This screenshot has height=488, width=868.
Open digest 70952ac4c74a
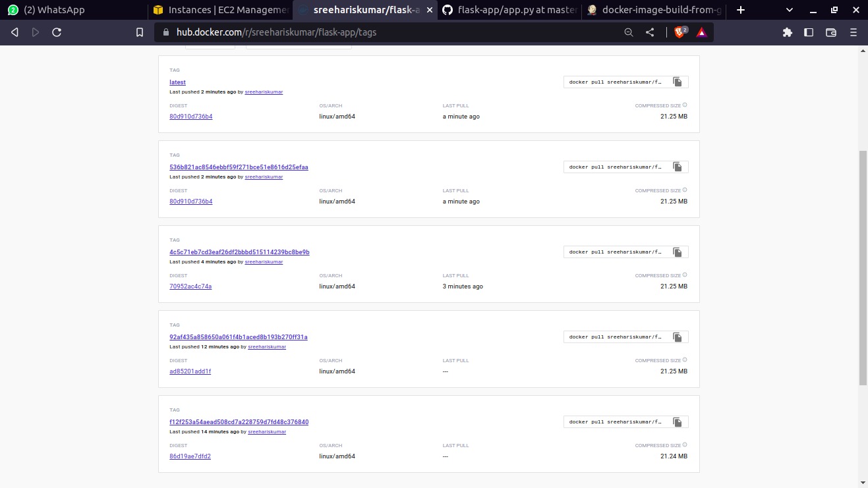point(190,286)
